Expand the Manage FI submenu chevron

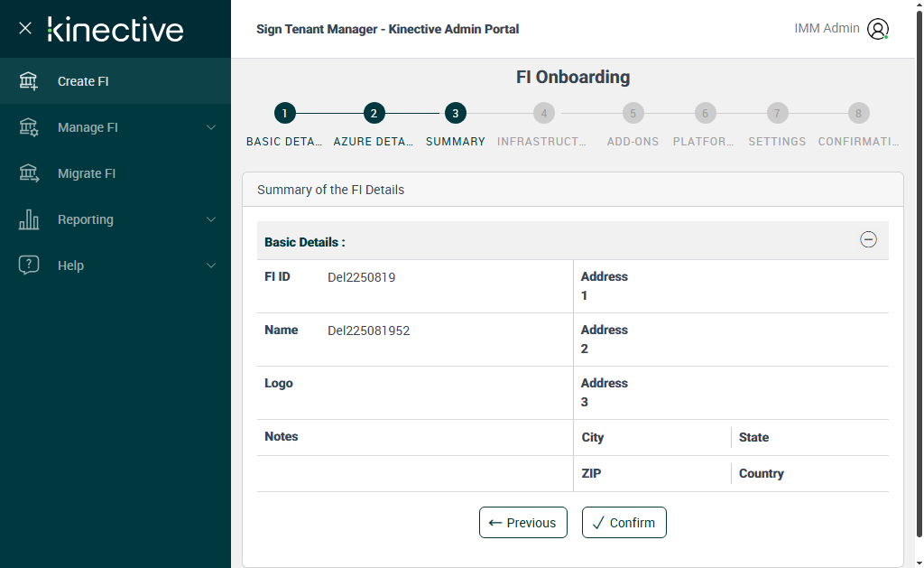(211, 127)
